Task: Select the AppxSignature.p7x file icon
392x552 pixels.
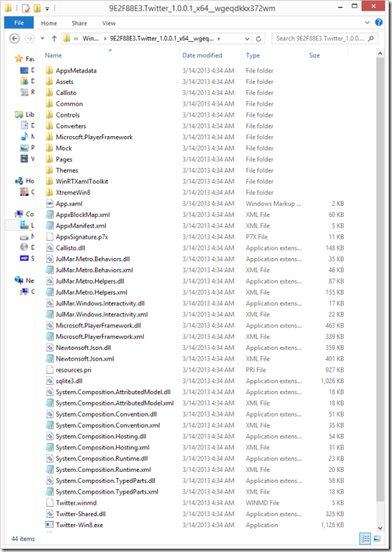Action: pyautogui.click(x=50, y=236)
